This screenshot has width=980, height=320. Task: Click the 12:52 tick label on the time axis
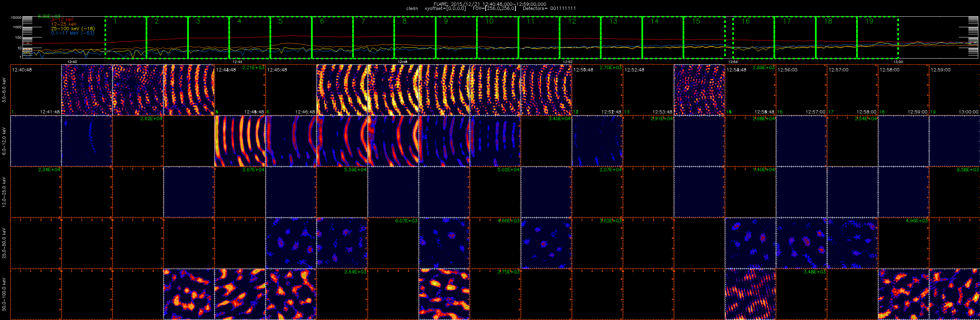pos(568,62)
